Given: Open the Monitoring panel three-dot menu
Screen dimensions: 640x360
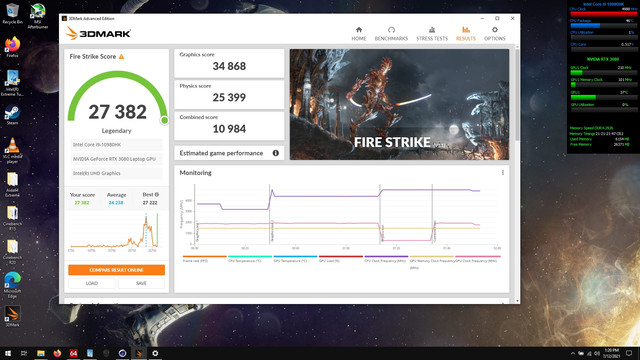Looking at the screenshot, I should pos(502,173).
